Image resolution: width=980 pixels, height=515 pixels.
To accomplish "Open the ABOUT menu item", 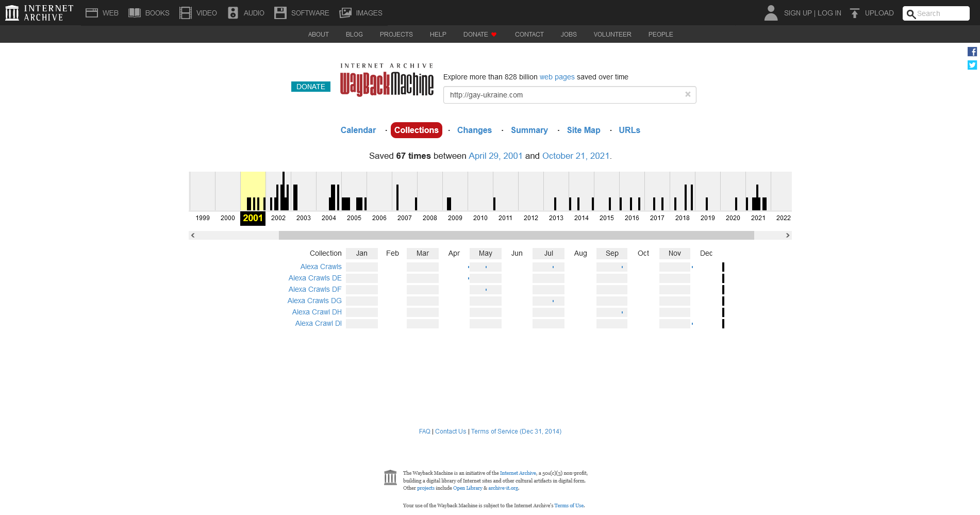I will point(319,35).
